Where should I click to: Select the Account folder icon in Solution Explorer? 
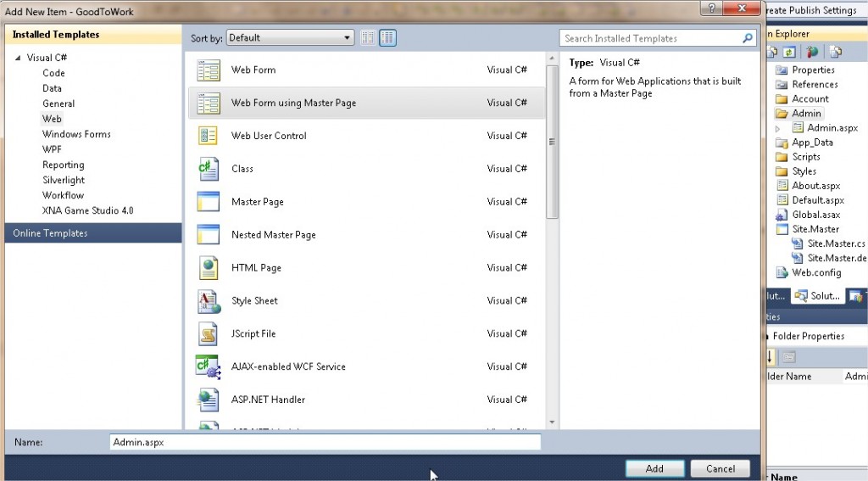tap(782, 98)
